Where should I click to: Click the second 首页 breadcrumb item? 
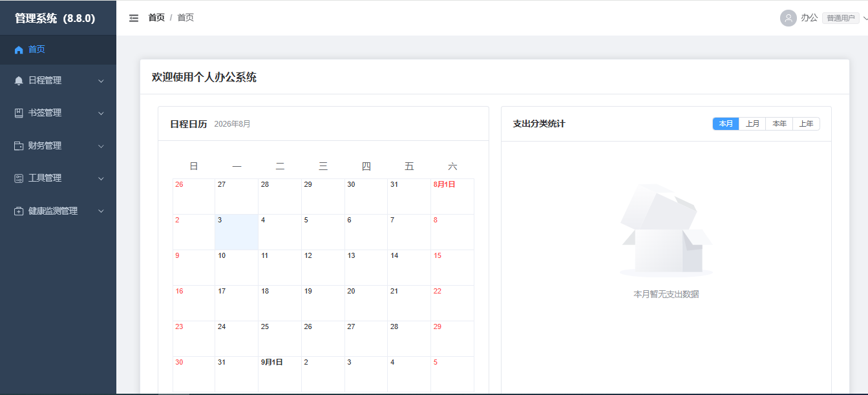[x=185, y=18]
